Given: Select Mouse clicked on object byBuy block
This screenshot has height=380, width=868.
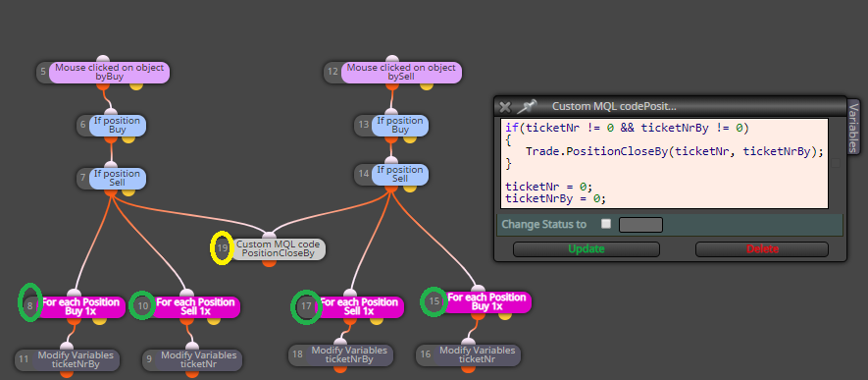Looking at the screenshot, I should [x=110, y=73].
